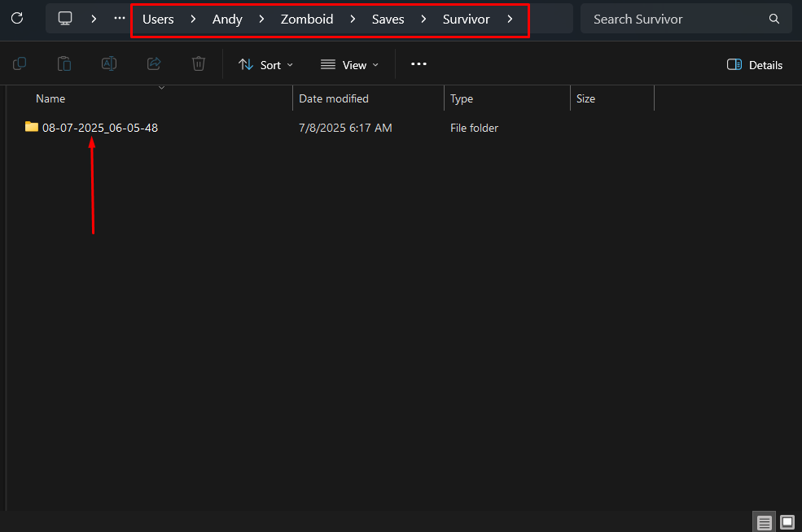Screen dimensions: 802x532
Task: Select folder 08-07-2025_06-05-48
Action: tap(99, 128)
